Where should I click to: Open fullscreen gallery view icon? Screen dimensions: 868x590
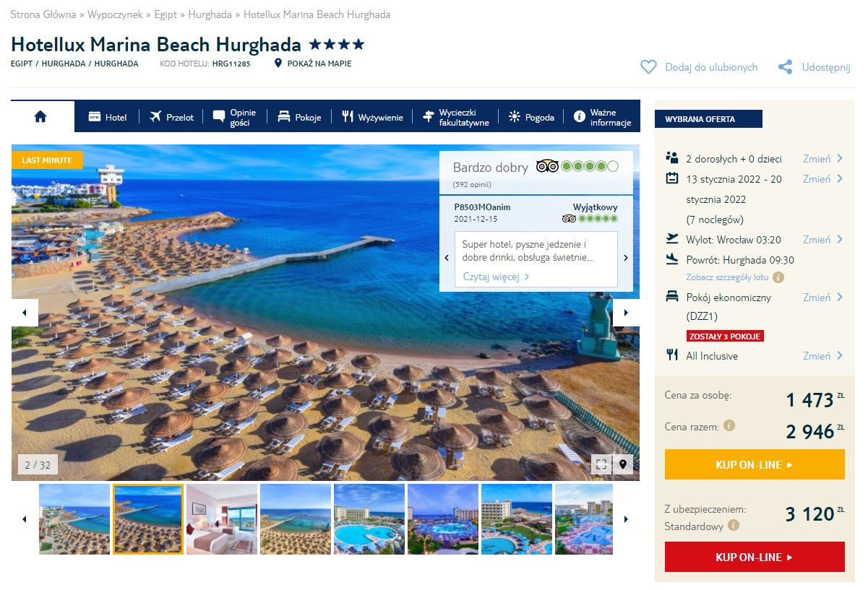(x=601, y=464)
